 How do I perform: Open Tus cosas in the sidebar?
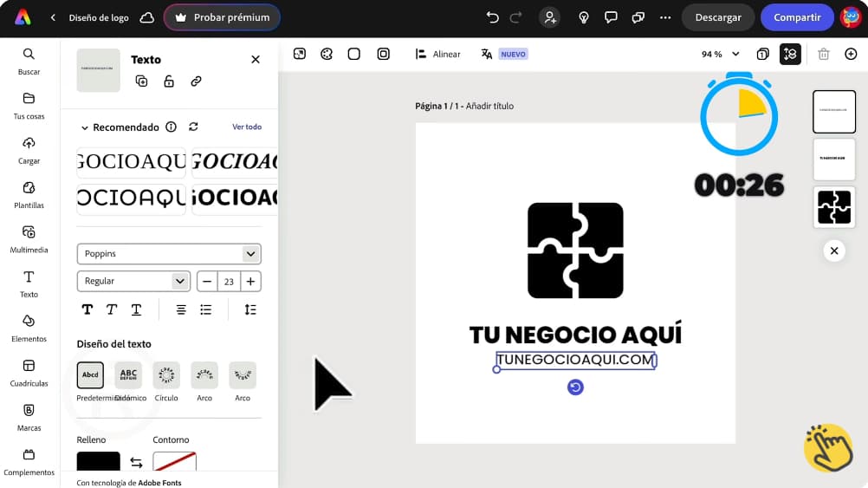coord(29,106)
